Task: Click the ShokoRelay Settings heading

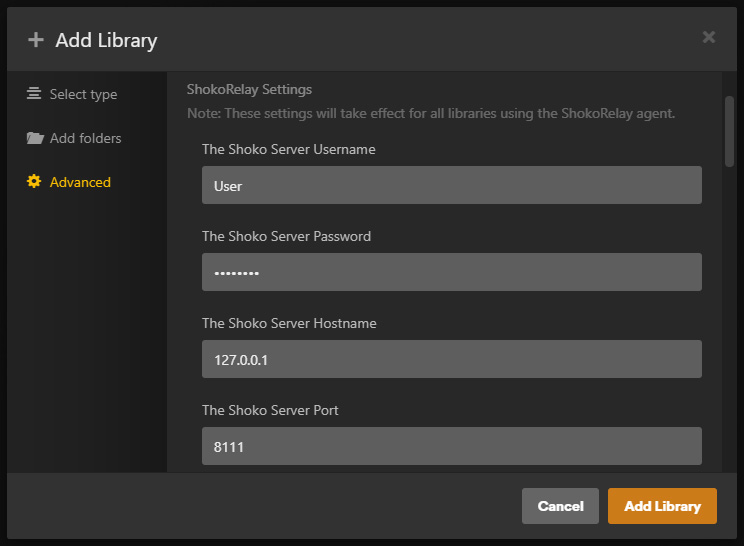Action: pos(249,89)
